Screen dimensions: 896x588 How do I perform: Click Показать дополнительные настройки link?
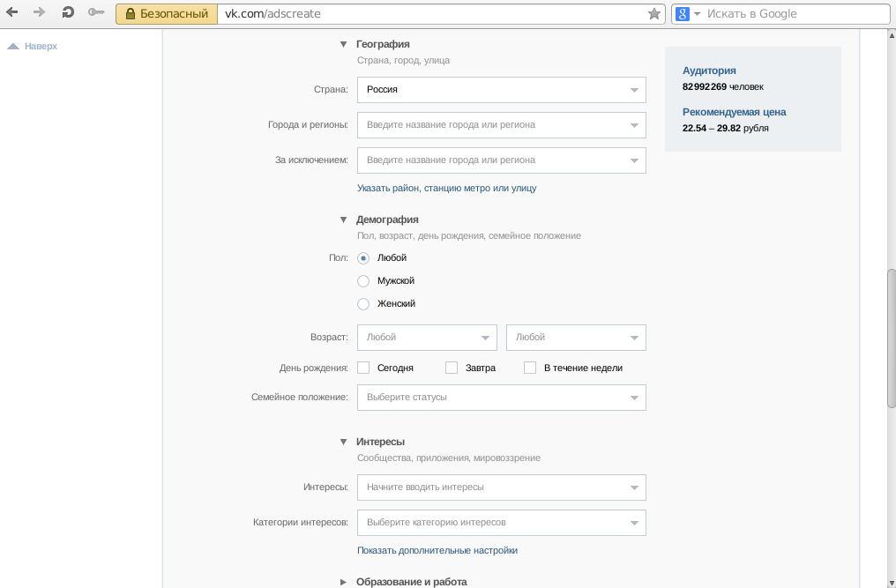coord(437,550)
